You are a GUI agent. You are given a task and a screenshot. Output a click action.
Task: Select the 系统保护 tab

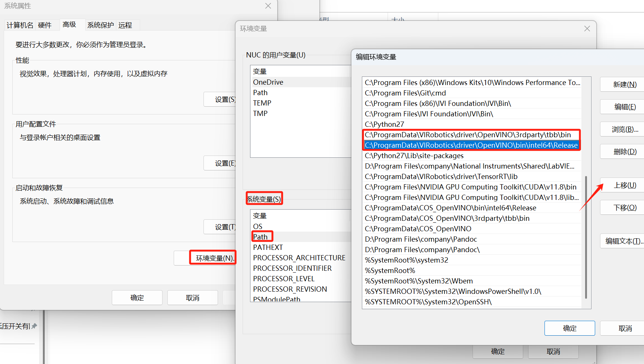pos(101,25)
